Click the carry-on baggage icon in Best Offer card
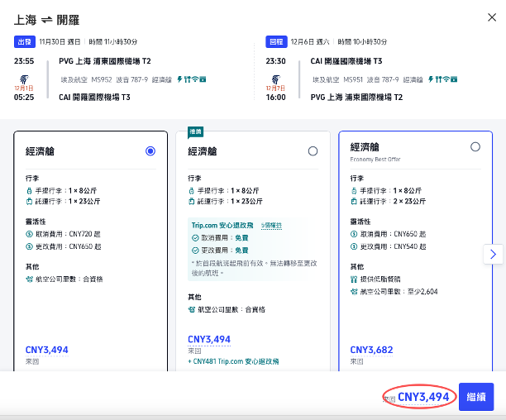This screenshot has width=506, height=420. [354, 191]
